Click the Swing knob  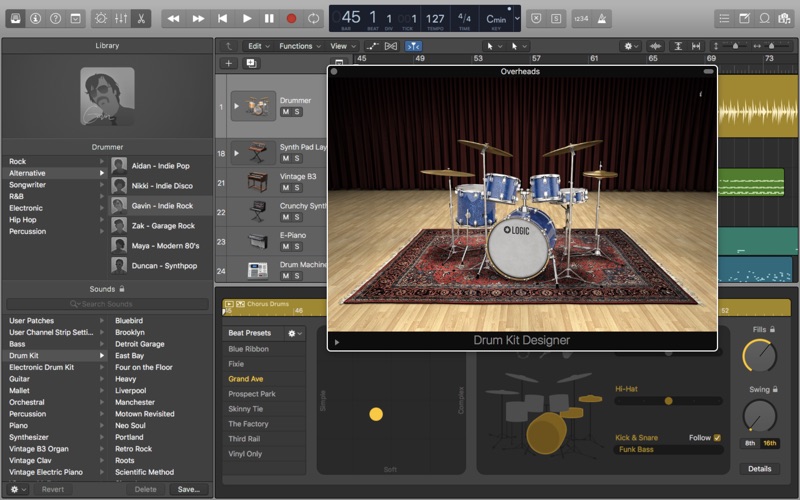point(759,415)
